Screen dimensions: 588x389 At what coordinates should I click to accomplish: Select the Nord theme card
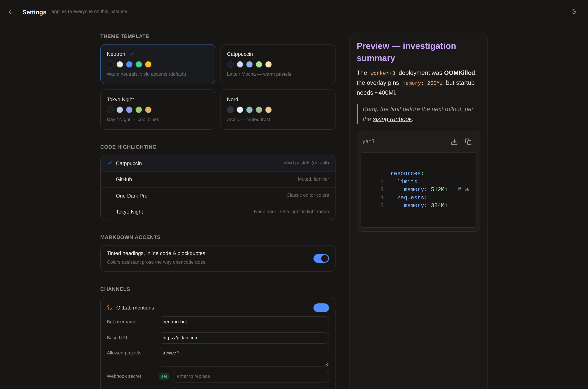278,109
